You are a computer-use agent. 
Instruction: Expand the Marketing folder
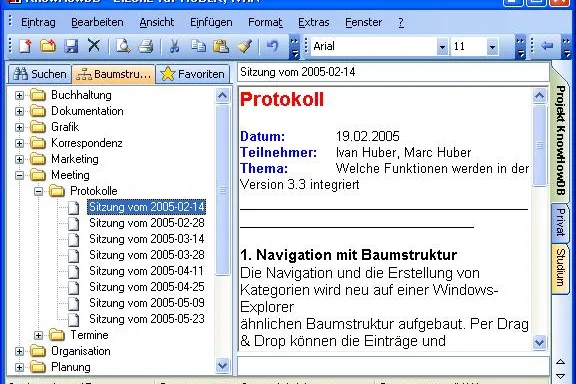19,159
